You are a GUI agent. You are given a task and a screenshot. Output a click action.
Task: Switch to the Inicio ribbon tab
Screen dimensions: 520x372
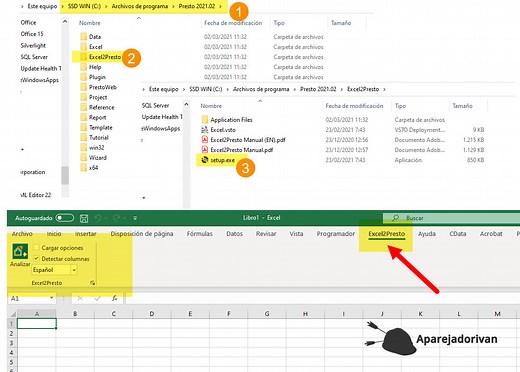point(54,234)
